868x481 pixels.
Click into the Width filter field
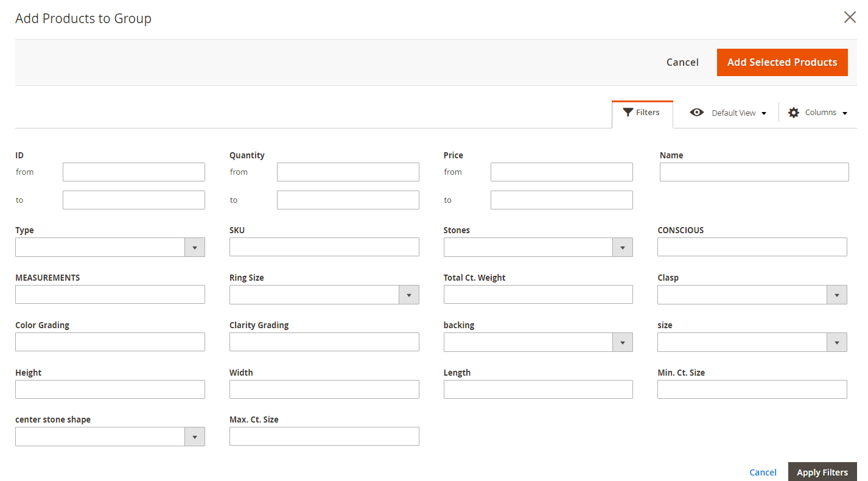(324, 389)
